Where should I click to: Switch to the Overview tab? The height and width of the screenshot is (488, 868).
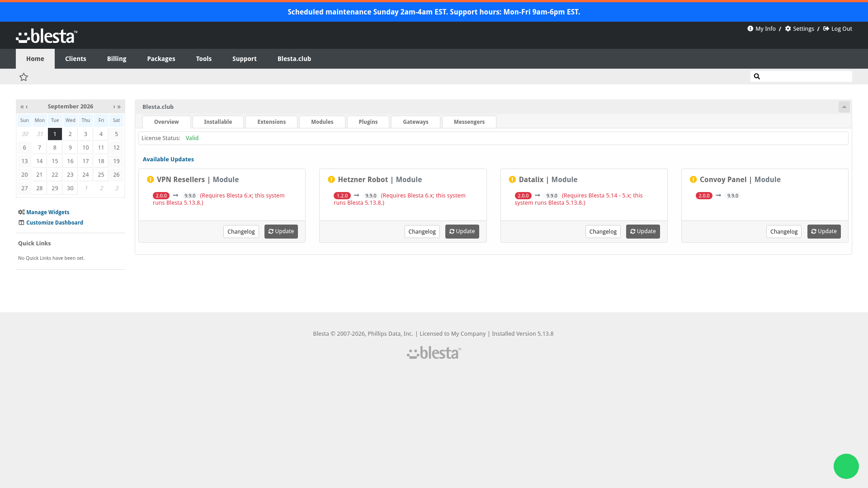[166, 122]
